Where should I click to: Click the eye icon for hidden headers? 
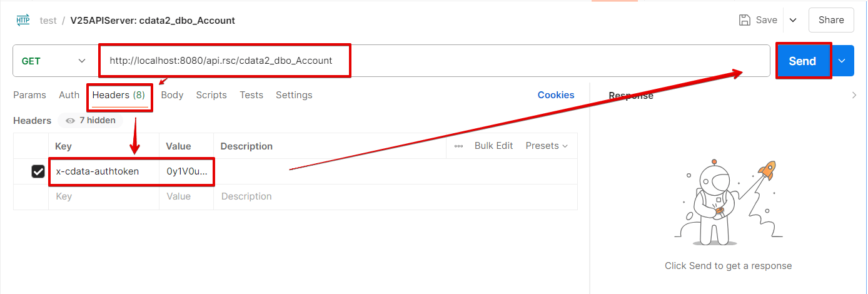70,120
